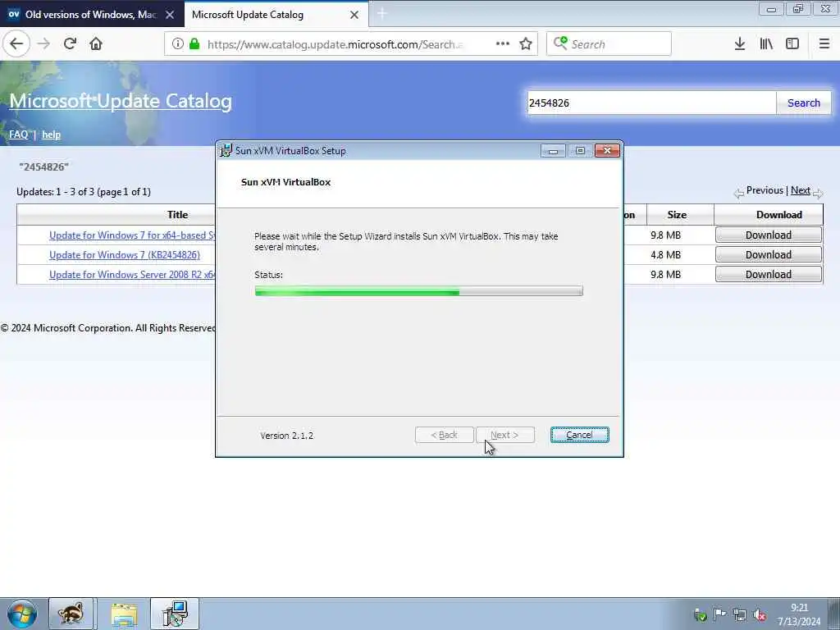Open the page actions three-dot menu
Image resolution: width=840 pixels, height=630 pixels.
click(x=503, y=44)
